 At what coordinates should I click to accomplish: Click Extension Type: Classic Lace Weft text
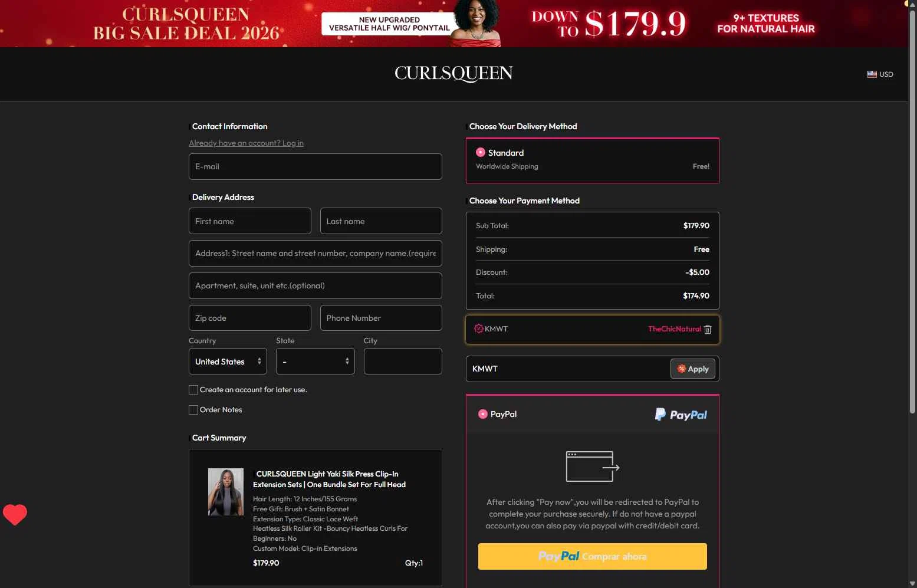(x=305, y=519)
